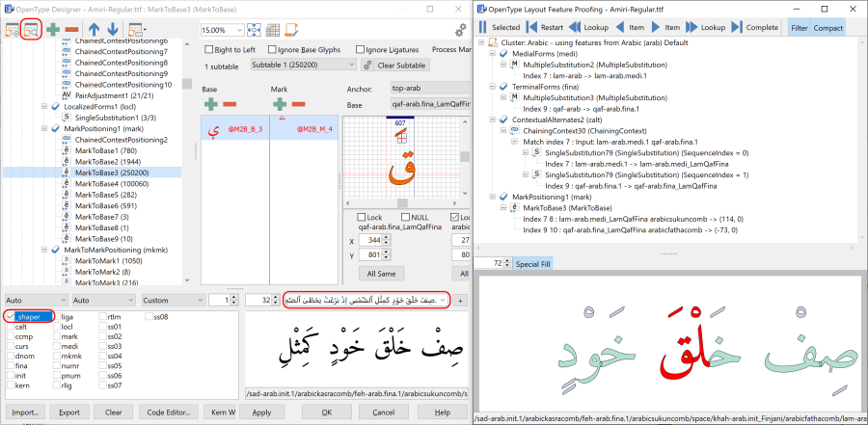Click the Restart proofing button
Viewport: 868px width, 425px height.
[x=545, y=27]
